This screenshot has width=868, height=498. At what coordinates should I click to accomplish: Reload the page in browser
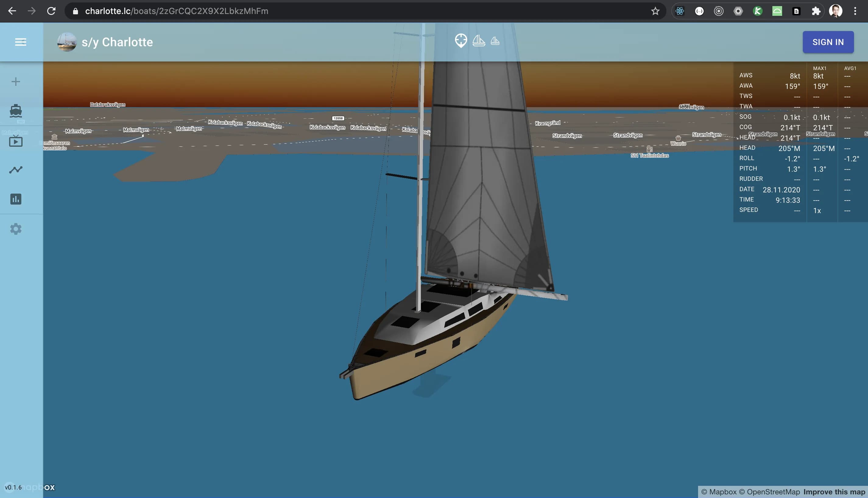[x=51, y=11]
